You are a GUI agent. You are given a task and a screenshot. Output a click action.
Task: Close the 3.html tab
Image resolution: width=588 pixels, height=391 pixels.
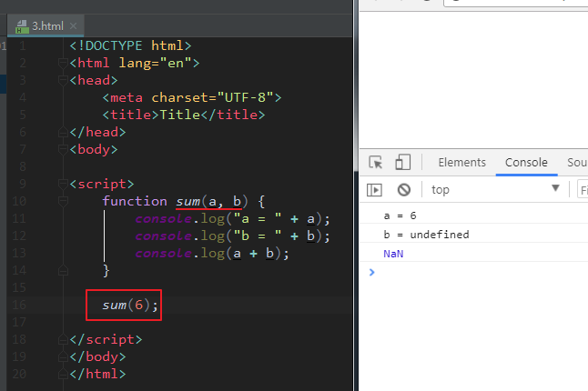click(x=74, y=25)
